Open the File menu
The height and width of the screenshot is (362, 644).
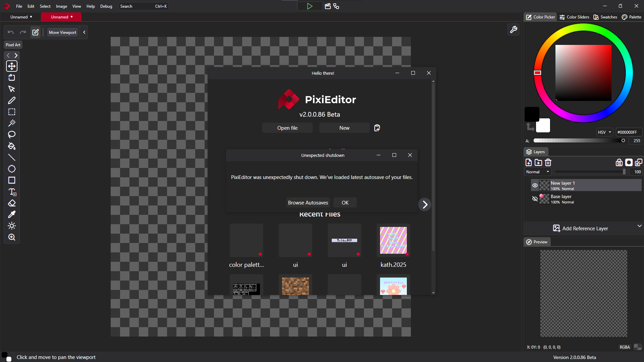[19, 6]
